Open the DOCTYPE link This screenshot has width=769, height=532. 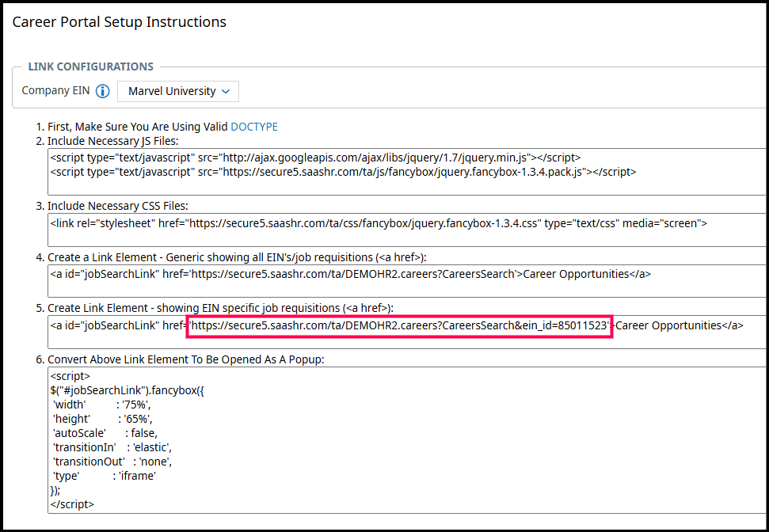click(254, 127)
